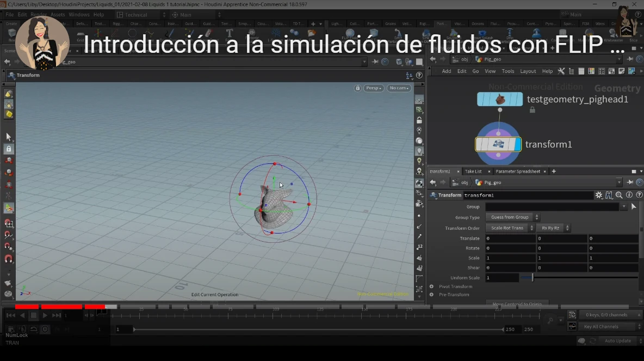The height and width of the screenshot is (361, 644).
Task: Open the Group Type dropdown
Action: pyautogui.click(x=512, y=217)
